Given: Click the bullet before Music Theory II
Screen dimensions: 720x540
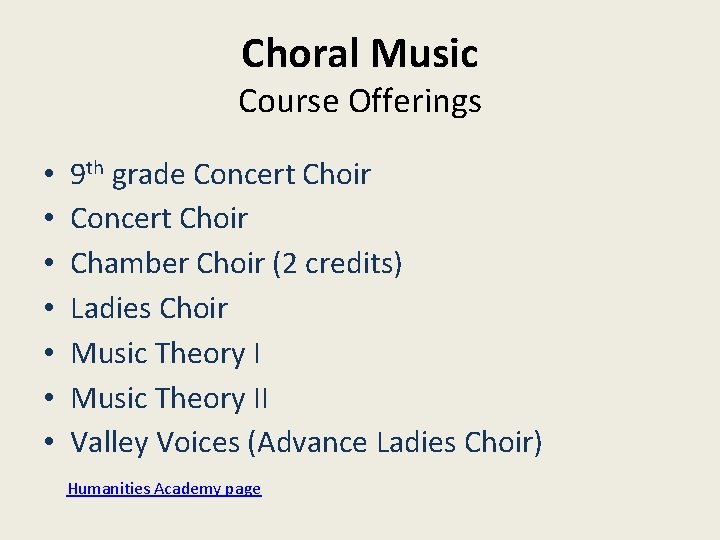Looking at the screenshot, I should [x=48, y=400].
